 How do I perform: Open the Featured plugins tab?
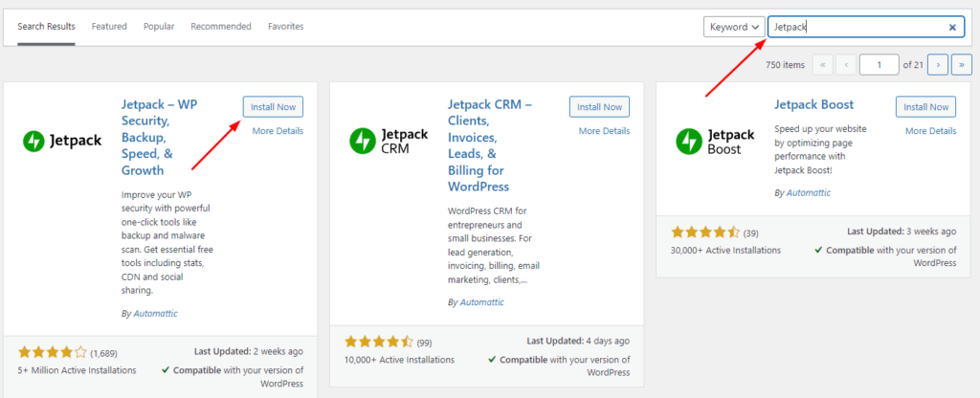pos(109,26)
